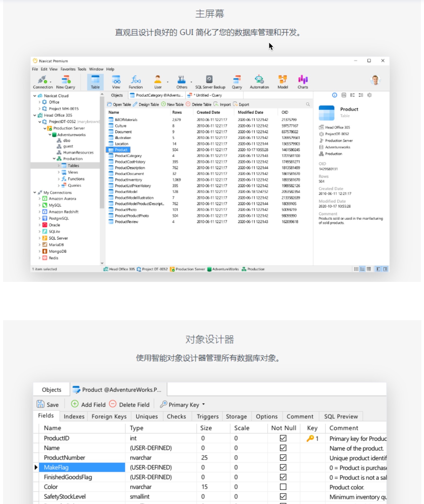The height and width of the screenshot is (504, 424).
Task: Click the Add Field plus icon
Action: [x=75, y=404]
